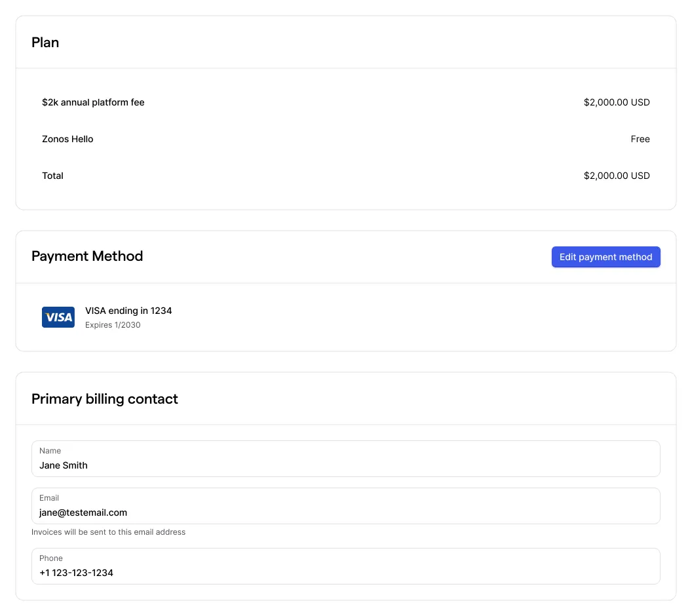Click the Primary billing contact heading
Image resolution: width=692 pixels, height=616 pixels.
click(x=105, y=399)
